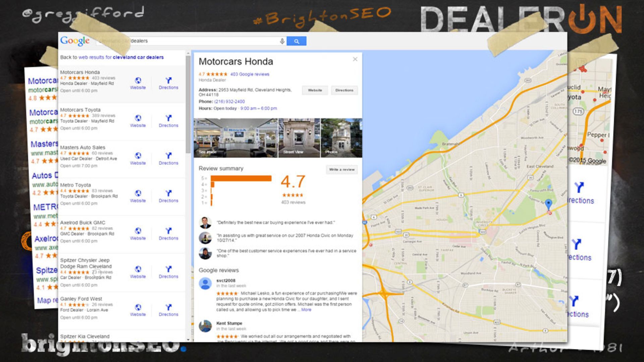This screenshot has height=362, width=644.
Task: Open Photos thumbnail
Action: point(341,138)
